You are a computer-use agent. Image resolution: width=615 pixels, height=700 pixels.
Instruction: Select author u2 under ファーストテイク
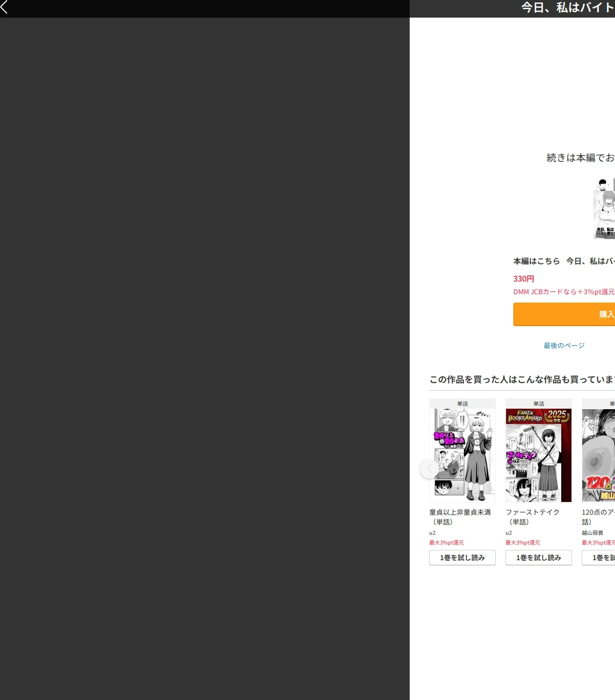point(509,533)
